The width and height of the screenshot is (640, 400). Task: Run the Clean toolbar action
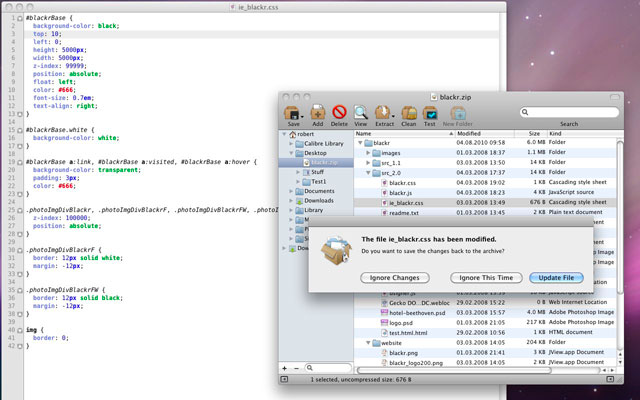coord(409,113)
